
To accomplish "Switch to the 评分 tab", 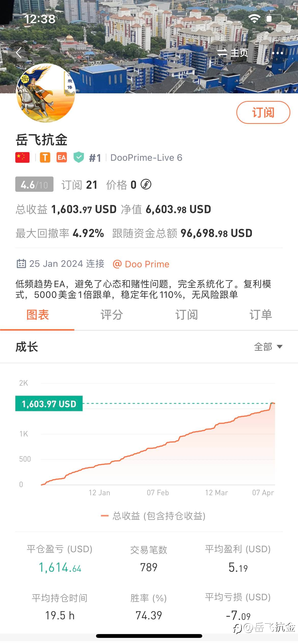I will (112, 315).
